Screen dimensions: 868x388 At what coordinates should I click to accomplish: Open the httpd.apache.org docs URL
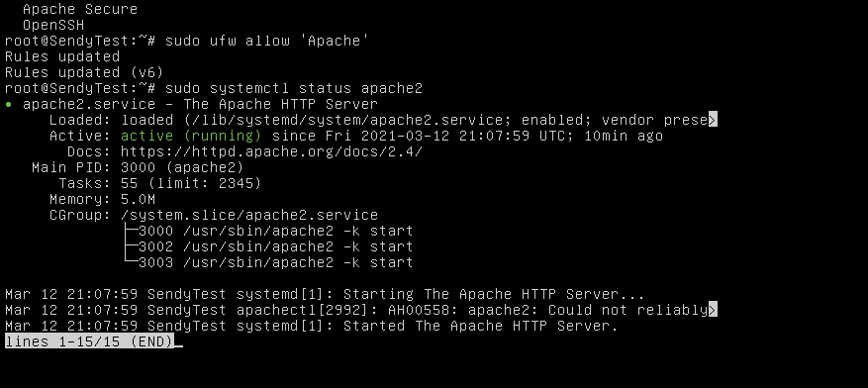pyautogui.click(x=271, y=151)
